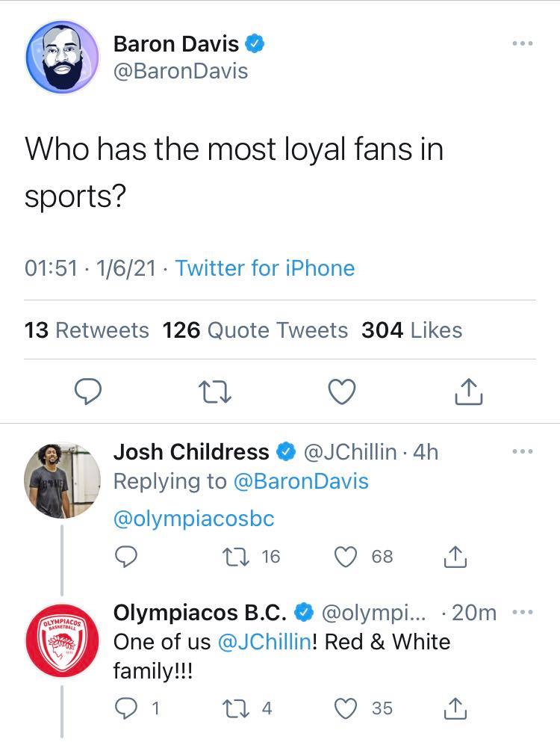This screenshot has width=560, height=754.
Task: Open the Twitter for iPhone source link
Action: (265, 268)
